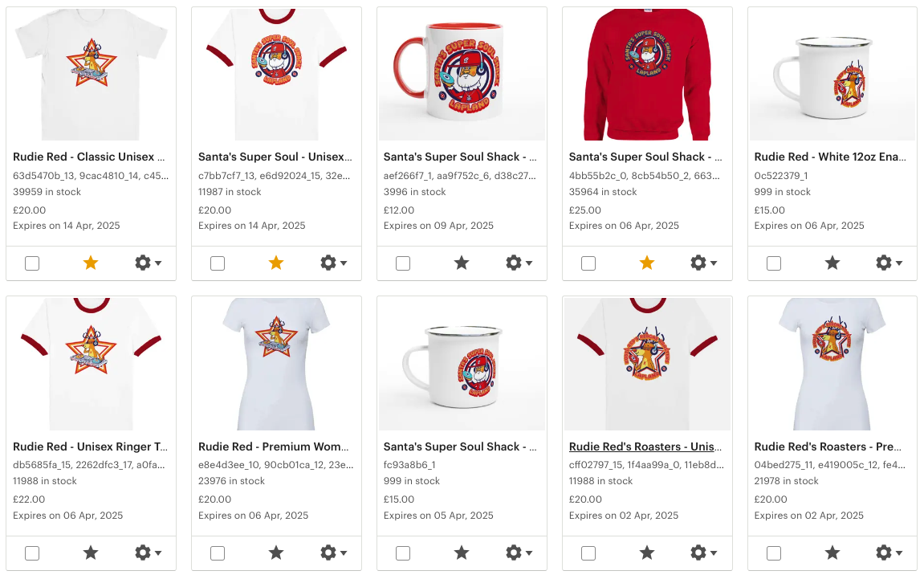This screenshot has height=579, width=924.
Task: Unfavorite Santa's Super Soul Unisex ringer tee star
Action: [276, 263]
